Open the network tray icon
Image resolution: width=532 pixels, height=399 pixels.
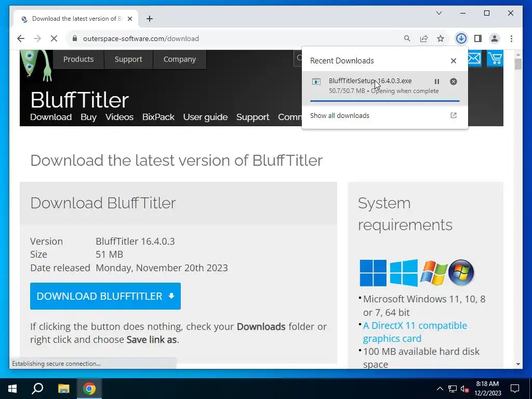point(453,389)
